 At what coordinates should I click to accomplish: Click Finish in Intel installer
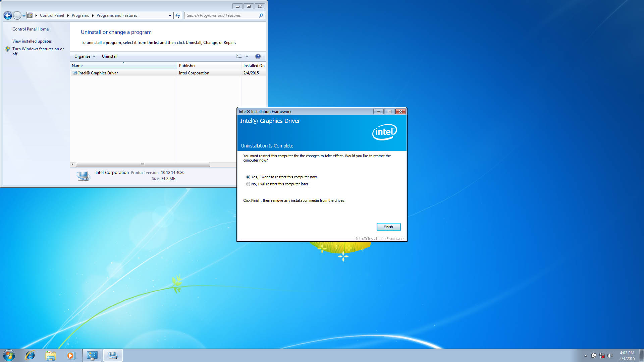point(388,227)
